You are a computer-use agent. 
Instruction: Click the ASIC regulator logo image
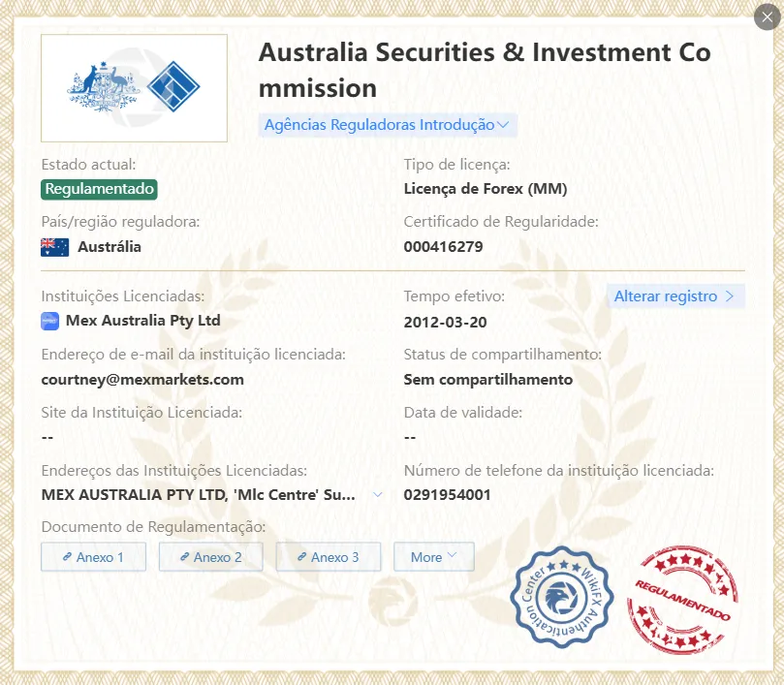134,88
